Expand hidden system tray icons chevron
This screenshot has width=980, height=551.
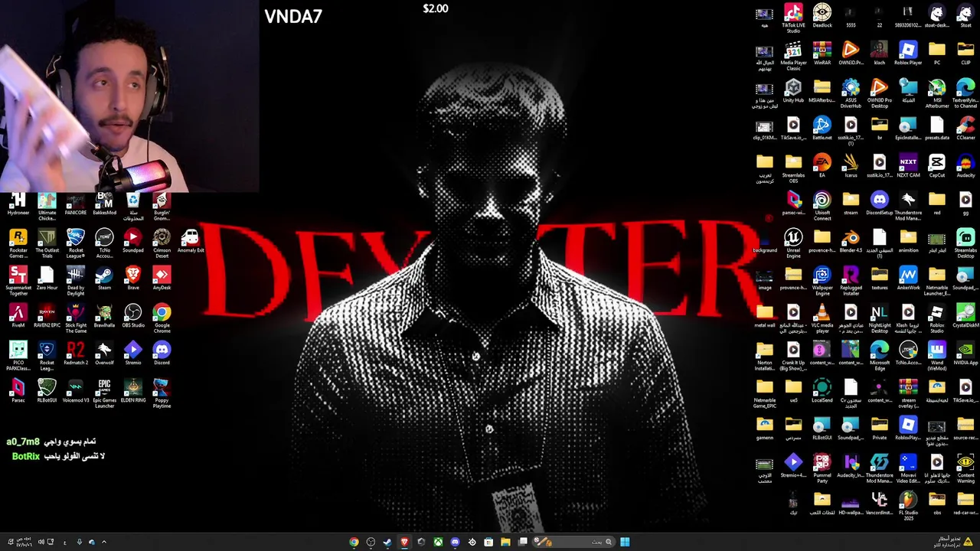coord(104,542)
